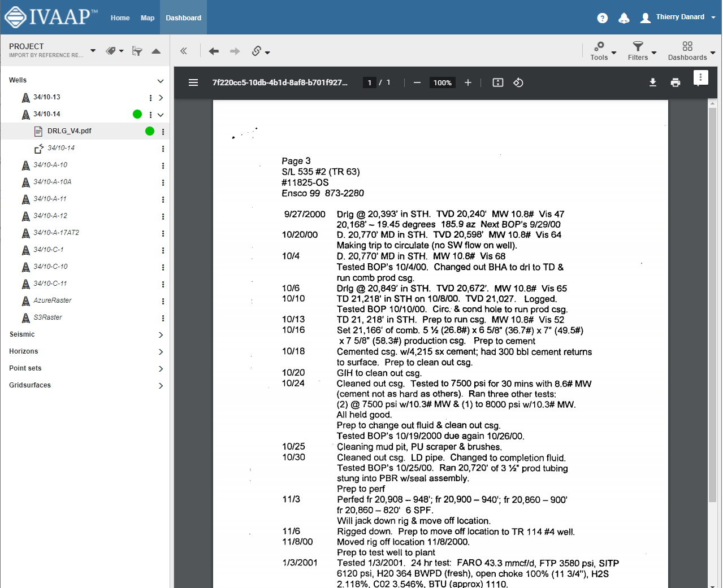
Task: Select well 34/10-C-1
Action: click(x=49, y=250)
